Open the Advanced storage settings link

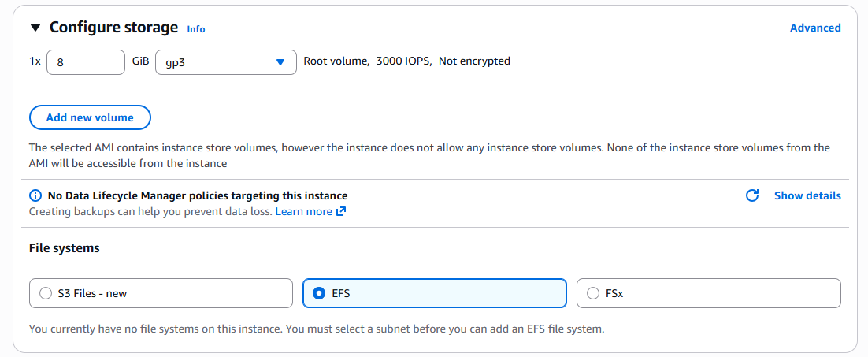tap(815, 28)
